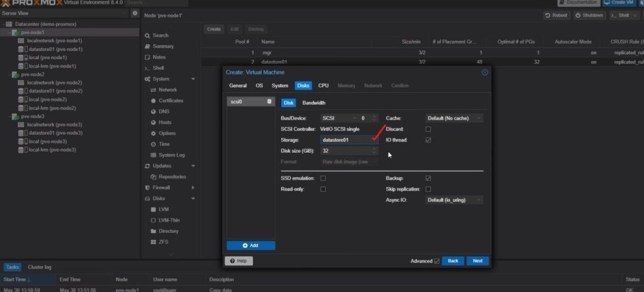Enable the SSD emulation checkbox
The image size is (644, 292).
(x=323, y=178)
